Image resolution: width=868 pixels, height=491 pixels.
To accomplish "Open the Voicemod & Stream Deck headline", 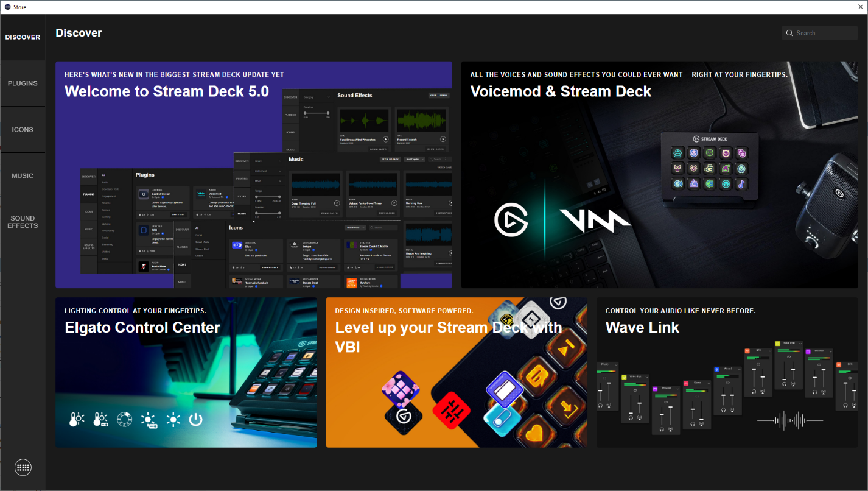I will 561,91.
